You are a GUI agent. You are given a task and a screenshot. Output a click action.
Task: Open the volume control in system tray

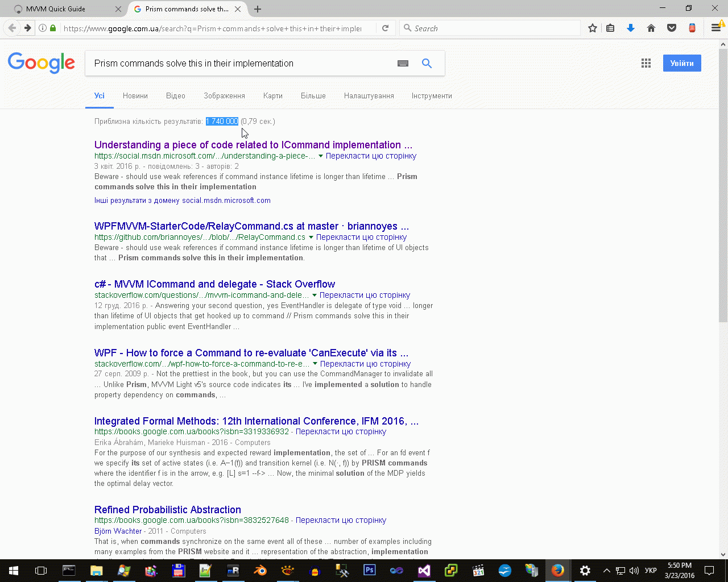tap(634, 571)
